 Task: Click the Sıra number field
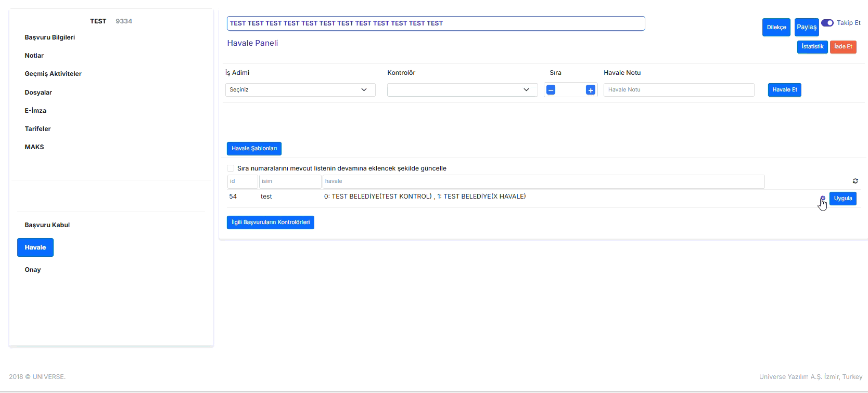571,90
